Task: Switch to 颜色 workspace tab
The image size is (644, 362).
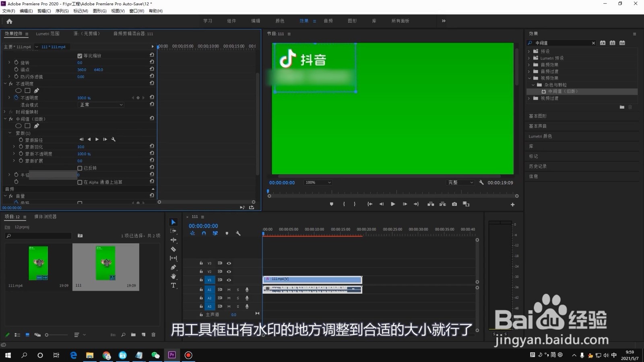Action: click(x=280, y=21)
